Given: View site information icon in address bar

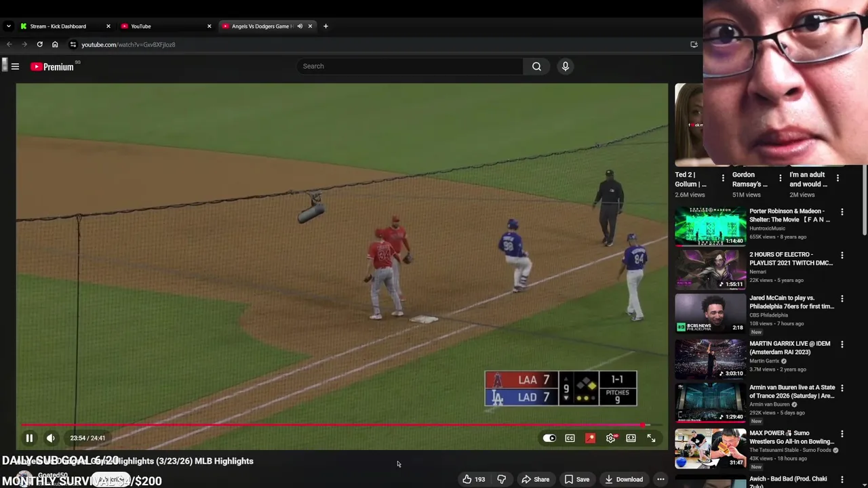Looking at the screenshot, I should tap(73, 45).
